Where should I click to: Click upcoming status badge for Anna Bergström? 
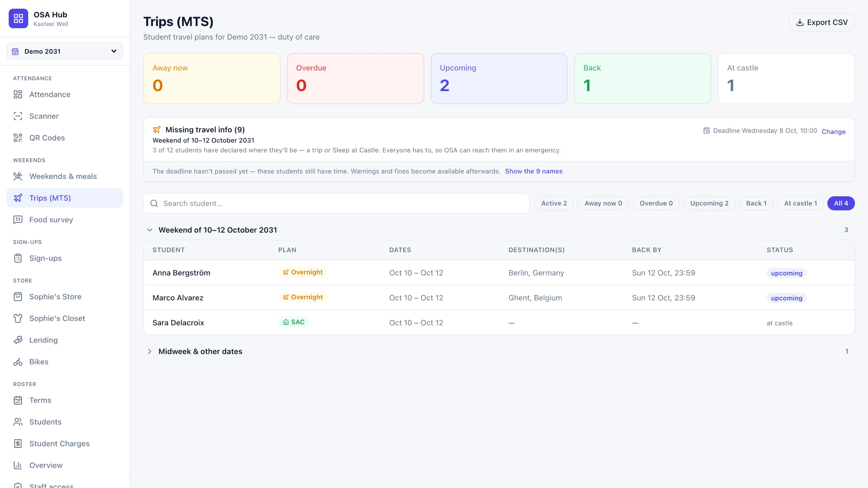click(x=786, y=273)
